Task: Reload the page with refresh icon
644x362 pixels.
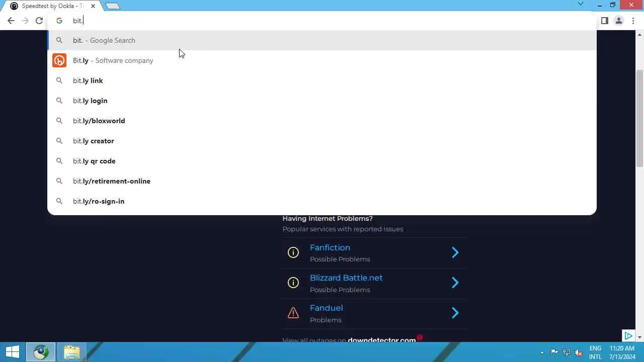Action: coord(39,21)
